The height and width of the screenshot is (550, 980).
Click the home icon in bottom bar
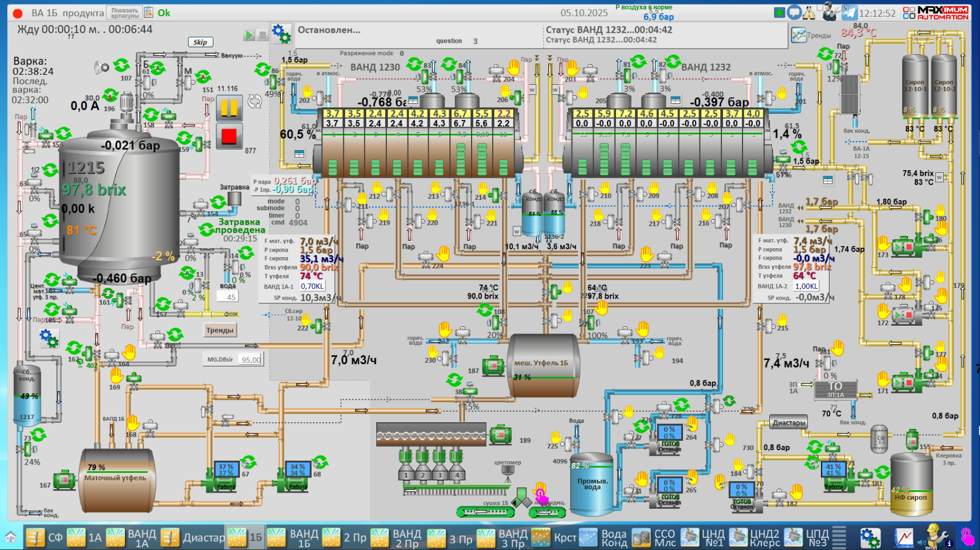(x=11, y=537)
